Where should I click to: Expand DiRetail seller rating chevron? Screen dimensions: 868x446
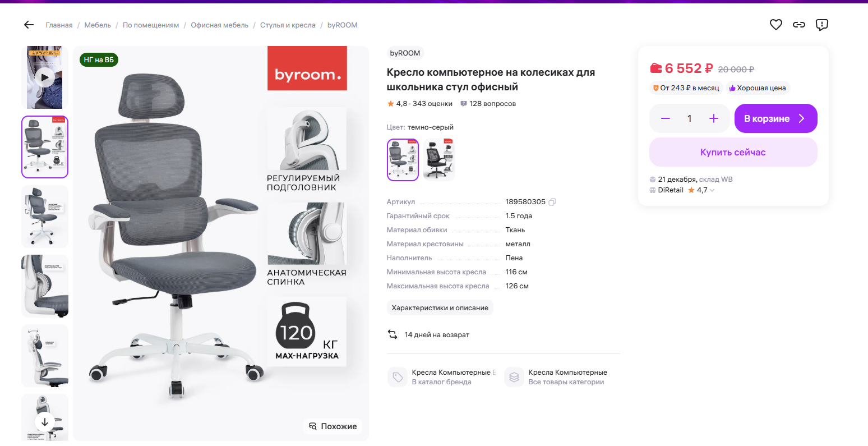(x=712, y=190)
